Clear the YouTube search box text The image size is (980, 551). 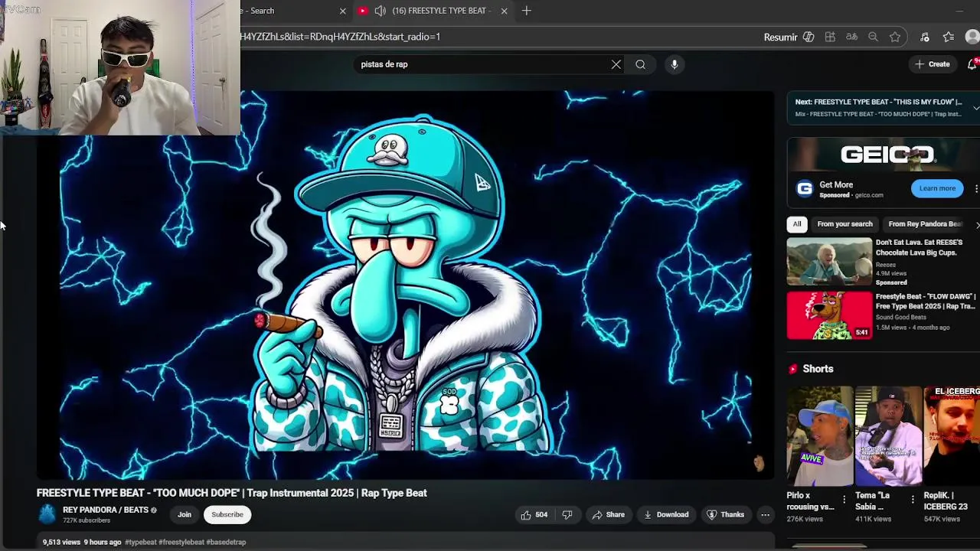(x=616, y=64)
